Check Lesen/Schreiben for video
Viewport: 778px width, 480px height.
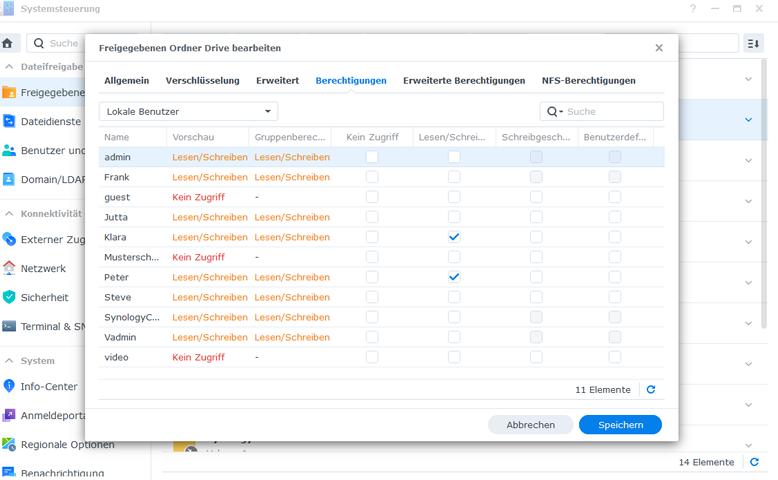[x=454, y=357]
